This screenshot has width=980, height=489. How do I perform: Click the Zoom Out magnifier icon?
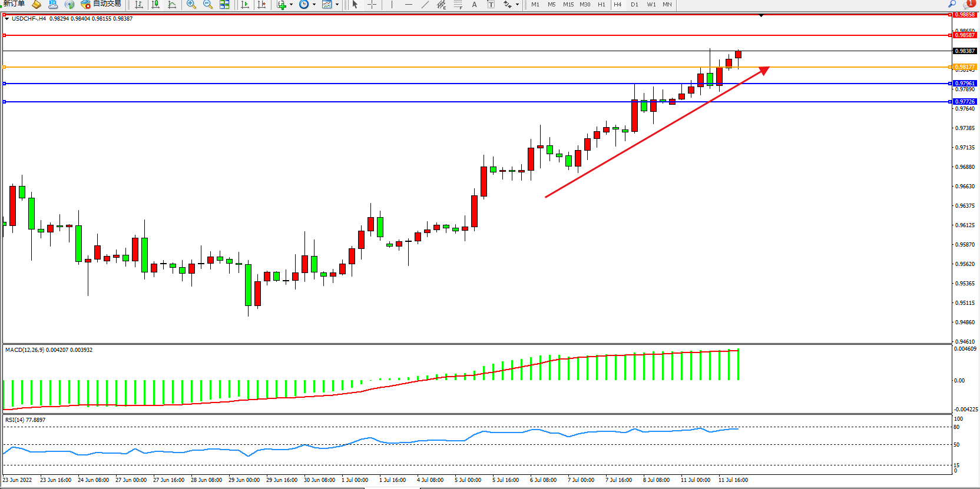click(x=207, y=5)
